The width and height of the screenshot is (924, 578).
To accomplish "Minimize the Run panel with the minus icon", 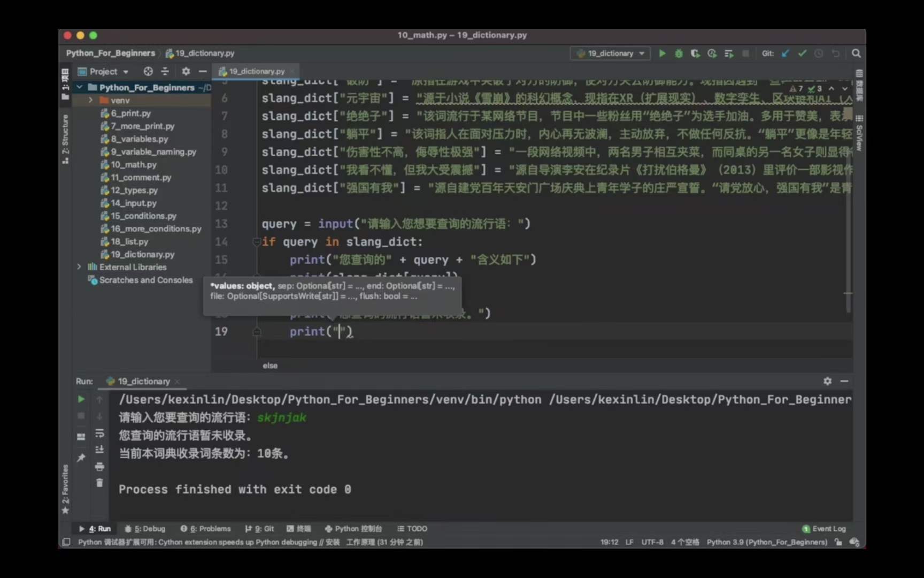I will (x=844, y=381).
